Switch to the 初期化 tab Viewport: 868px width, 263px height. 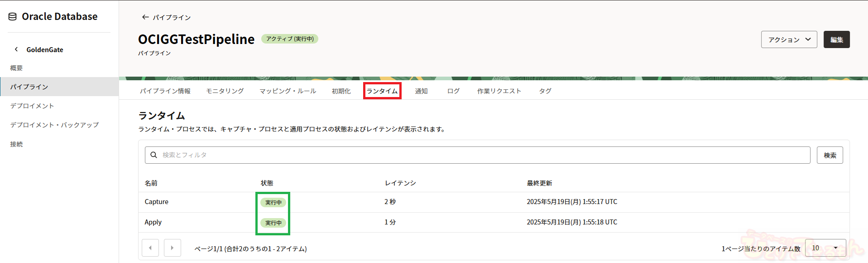click(x=341, y=91)
